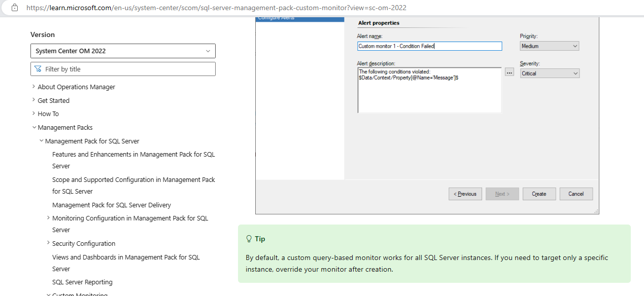Click the Filter by title input field

(x=123, y=69)
